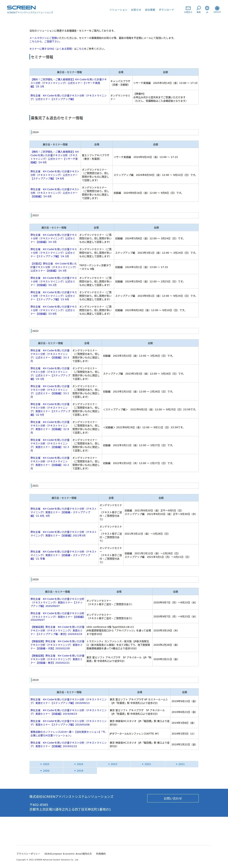The image size is (228, 868).
Task: Click the footer お問い合わせ button
Action: pos(173,798)
